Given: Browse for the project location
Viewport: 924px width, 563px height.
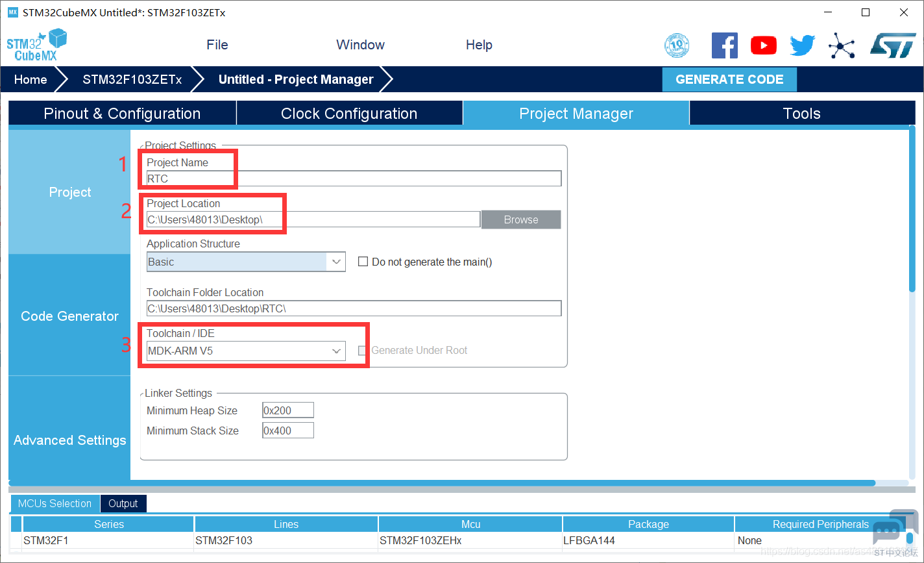Looking at the screenshot, I should point(521,219).
